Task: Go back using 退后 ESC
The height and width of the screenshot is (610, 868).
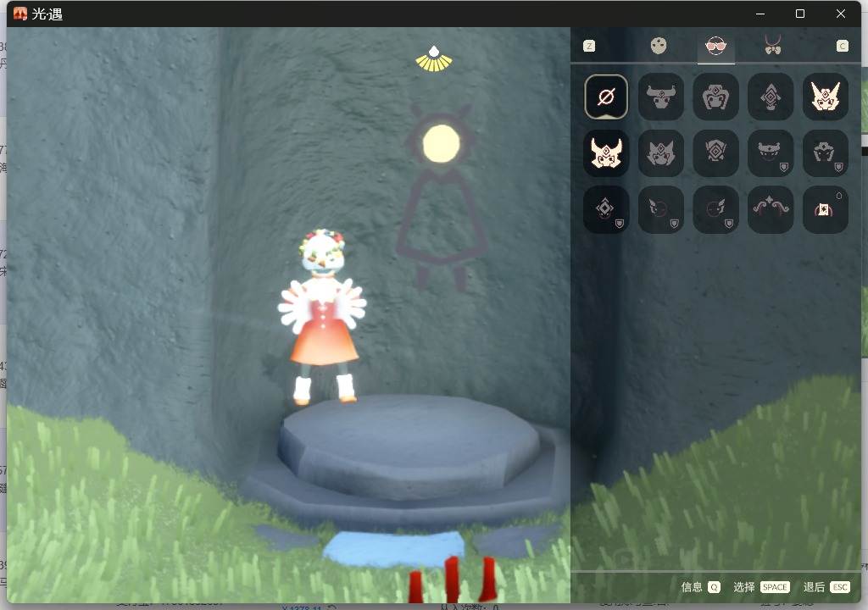Action: coord(826,587)
